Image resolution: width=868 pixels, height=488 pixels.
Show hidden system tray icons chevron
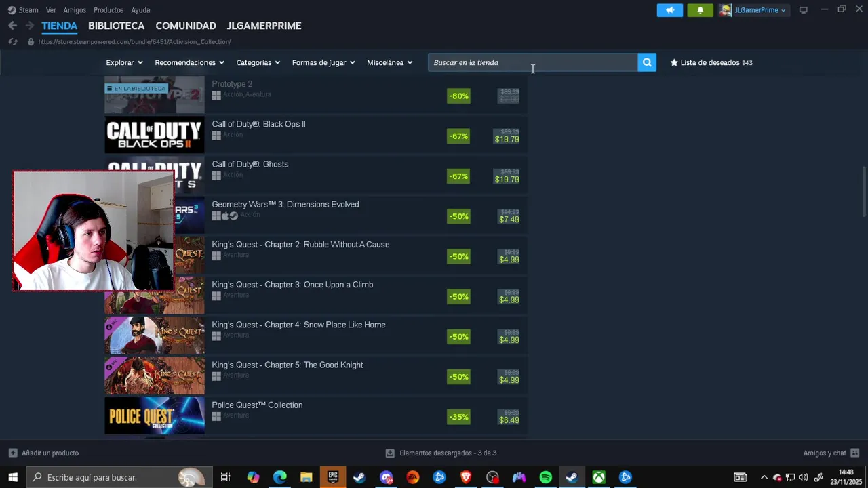click(764, 477)
